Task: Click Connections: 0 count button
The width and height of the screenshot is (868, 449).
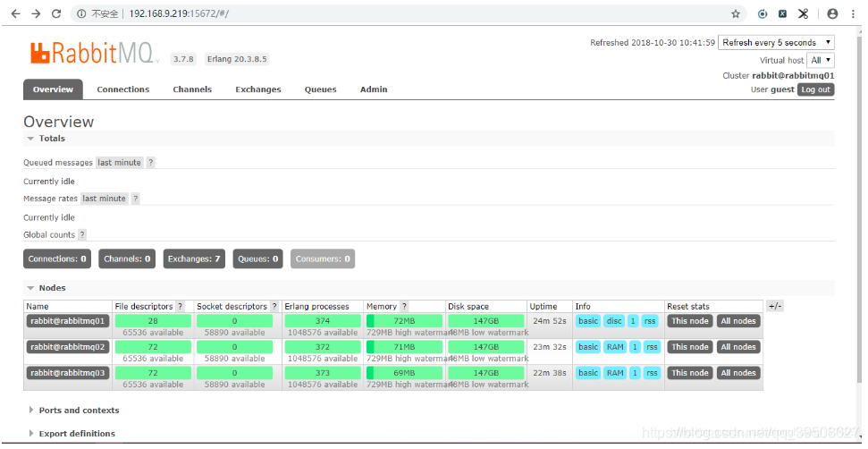Action: click(x=57, y=258)
